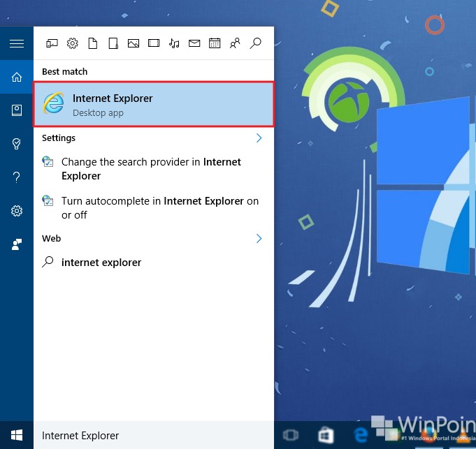
Task: Open the lightbulb Reminders icon
Action: [17, 144]
